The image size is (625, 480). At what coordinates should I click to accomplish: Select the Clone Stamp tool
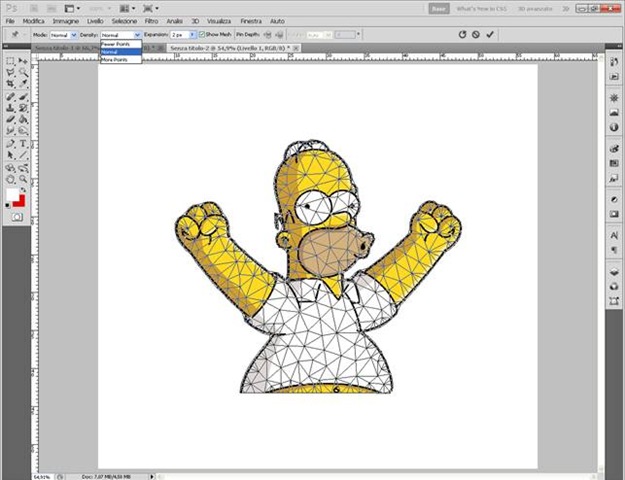[x=10, y=108]
